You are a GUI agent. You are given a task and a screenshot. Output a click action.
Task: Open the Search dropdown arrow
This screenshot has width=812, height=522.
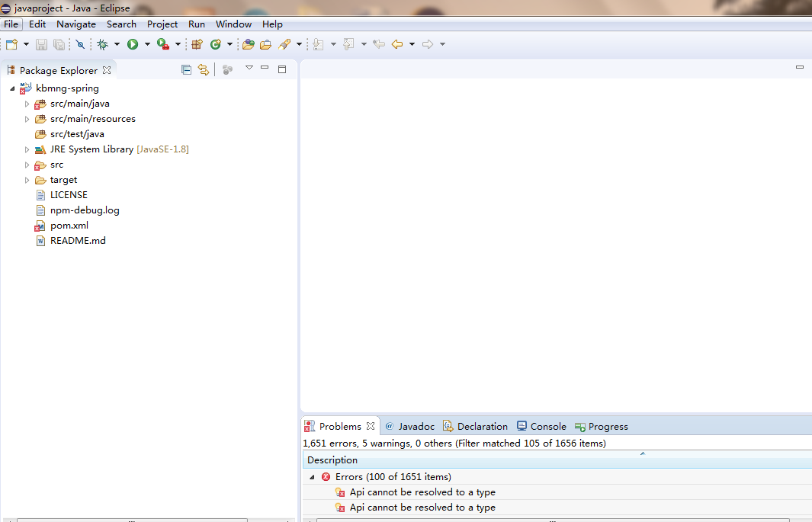coord(299,44)
